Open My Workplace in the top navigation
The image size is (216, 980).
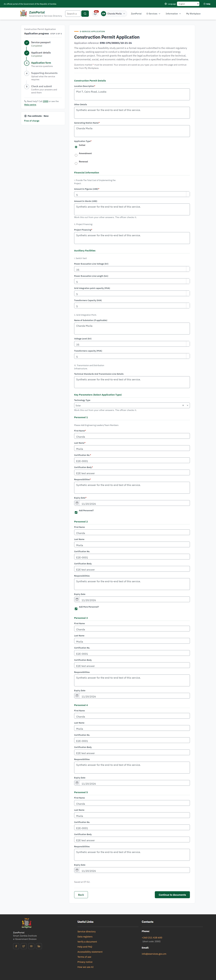tap(193, 14)
